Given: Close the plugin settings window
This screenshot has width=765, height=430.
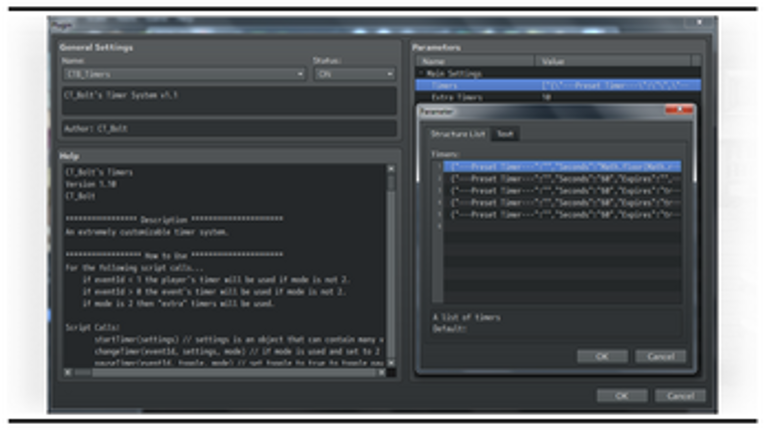Looking at the screenshot, I should click(699, 22).
